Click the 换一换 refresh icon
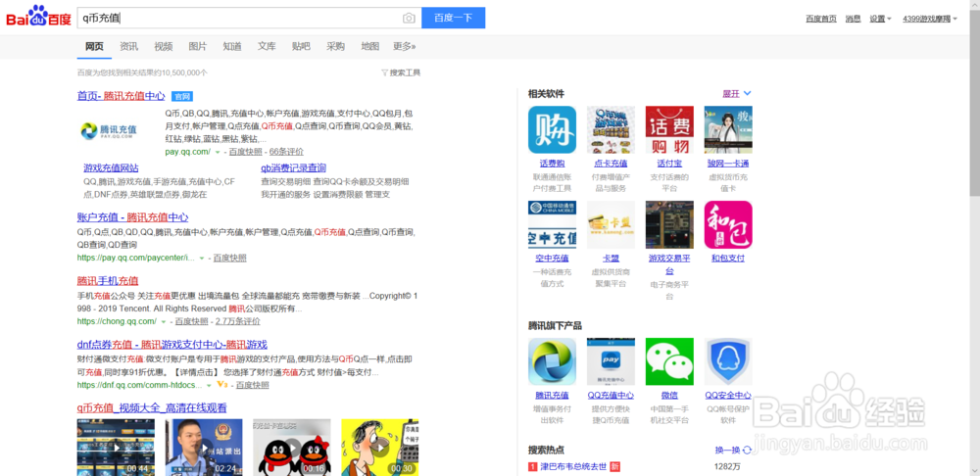 748,450
